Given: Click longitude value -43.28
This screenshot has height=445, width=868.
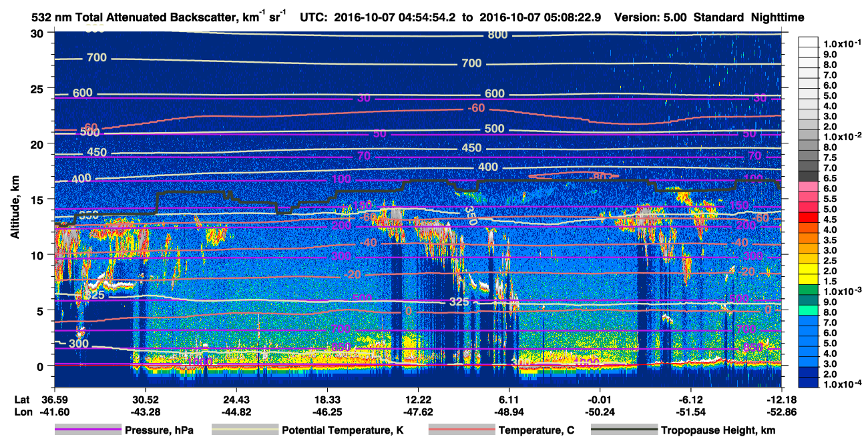Looking at the screenshot, I should 145,411.
